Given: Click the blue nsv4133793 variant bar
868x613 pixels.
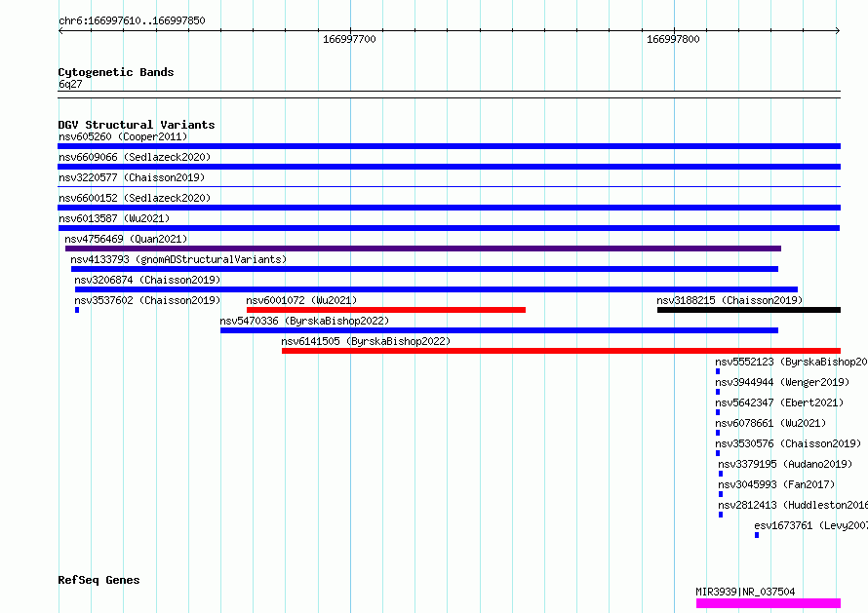Looking at the screenshot, I should click(x=424, y=269).
